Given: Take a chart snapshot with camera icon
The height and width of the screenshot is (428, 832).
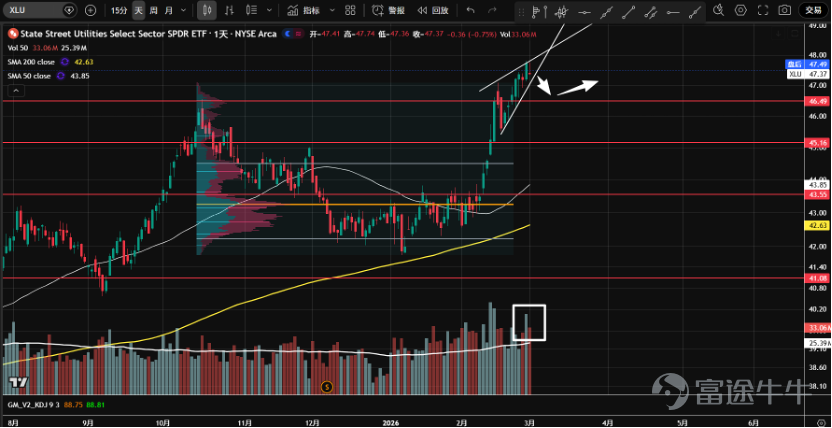Looking at the screenshot, I should click(x=784, y=10).
